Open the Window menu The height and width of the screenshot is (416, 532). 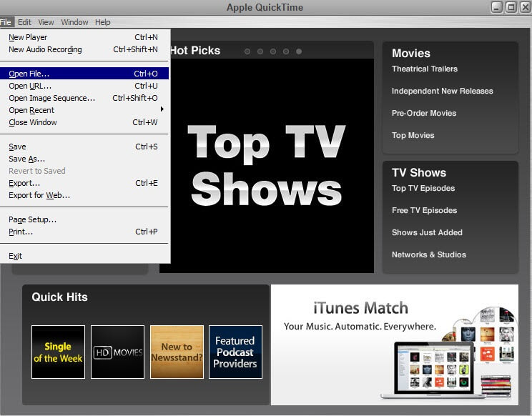[x=74, y=22]
